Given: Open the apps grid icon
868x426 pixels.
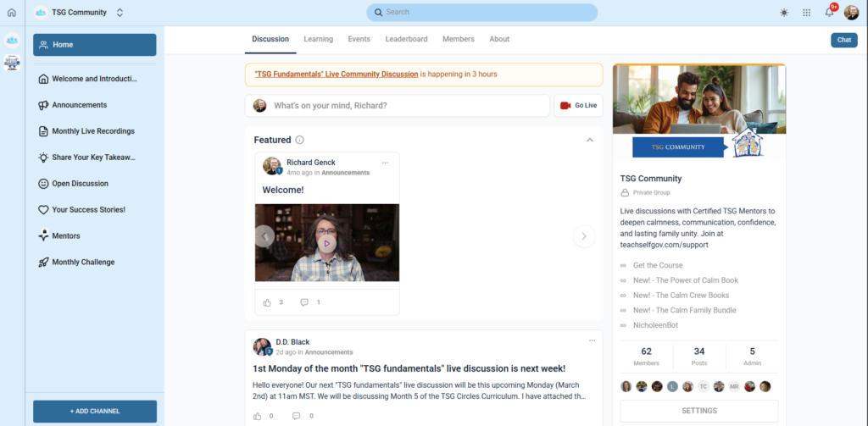Looking at the screenshot, I should (807, 13).
